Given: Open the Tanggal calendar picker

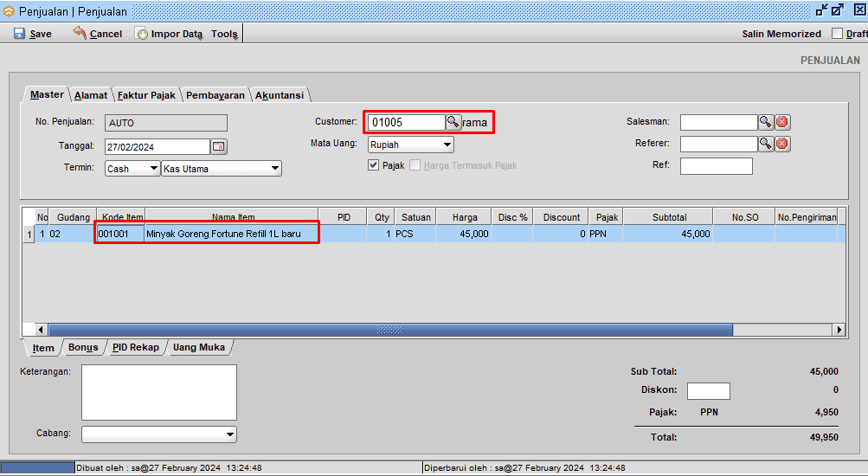Looking at the screenshot, I should [x=218, y=146].
